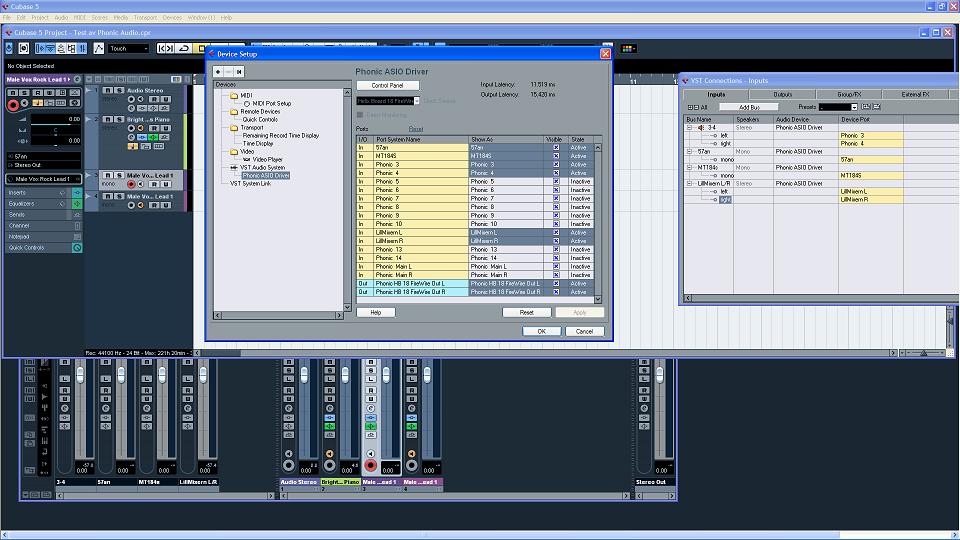Click the Help button in Device Setup

click(376, 312)
